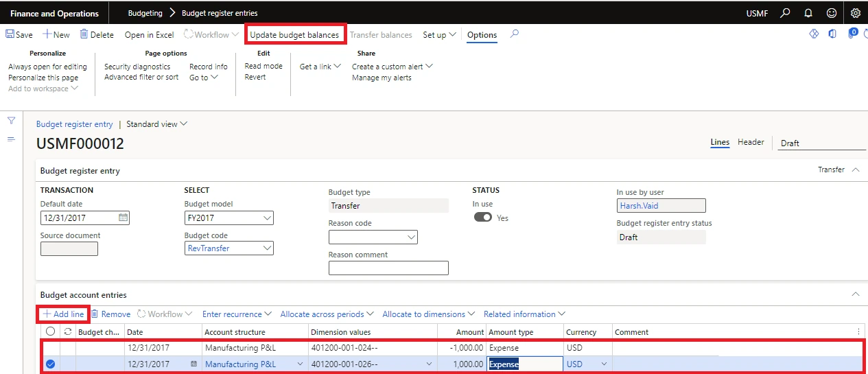Open the feedback smiley face
The image size is (868, 374).
(x=832, y=13)
